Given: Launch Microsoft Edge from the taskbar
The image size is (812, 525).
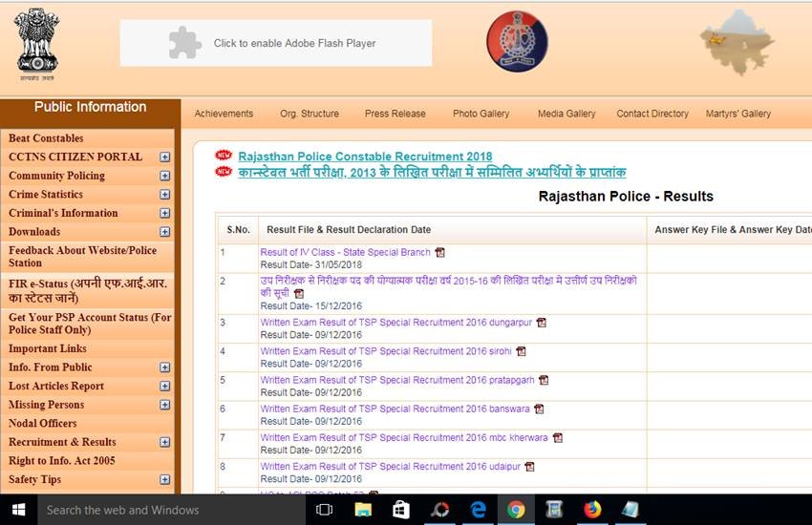Looking at the screenshot, I should [x=478, y=510].
